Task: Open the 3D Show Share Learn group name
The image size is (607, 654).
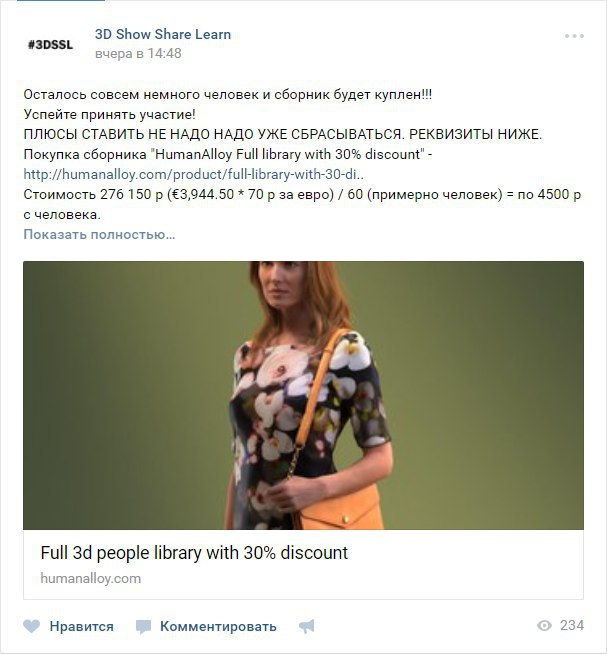Action: pos(163,34)
